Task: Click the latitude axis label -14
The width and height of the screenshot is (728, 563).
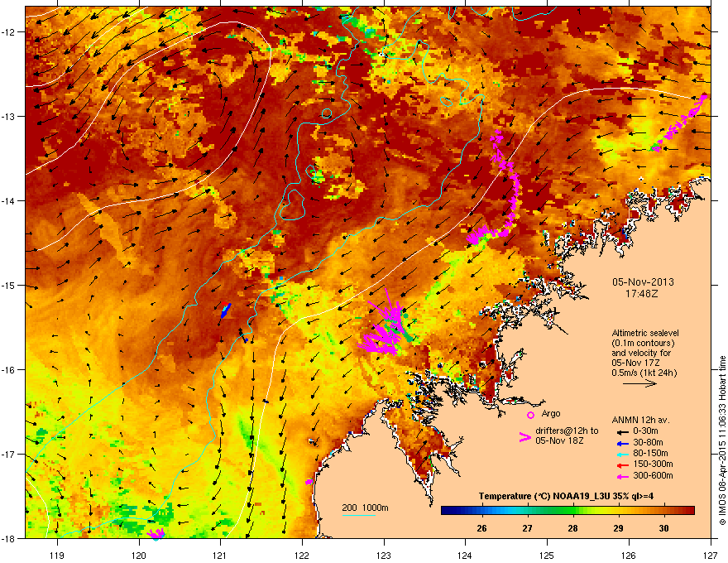Action: click(x=8, y=200)
